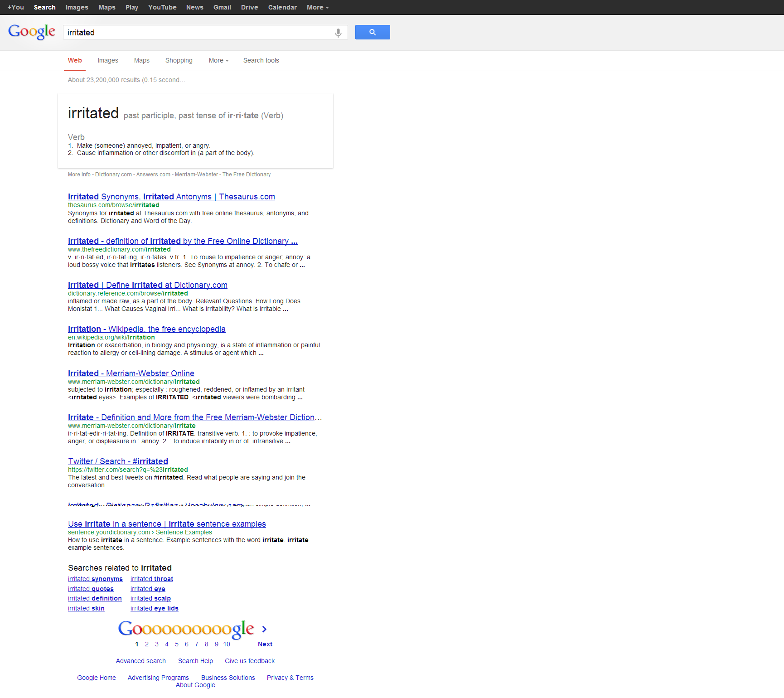Select the Web tab
Image resolution: width=784 pixels, height=698 pixels.
coord(75,60)
